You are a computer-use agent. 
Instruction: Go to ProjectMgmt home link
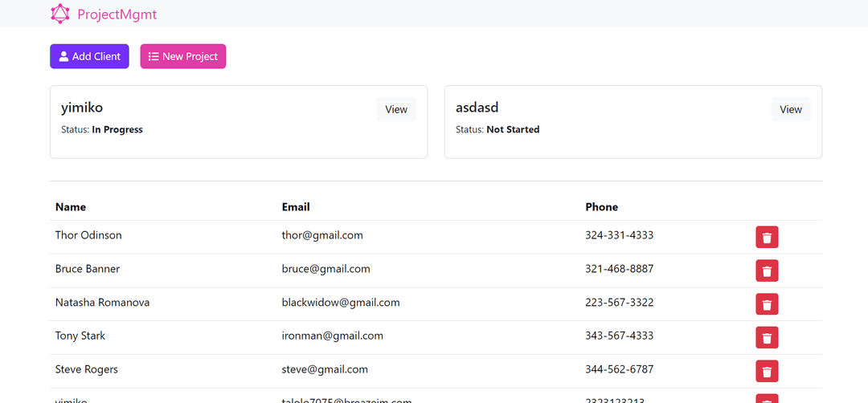tap(117, 14)
